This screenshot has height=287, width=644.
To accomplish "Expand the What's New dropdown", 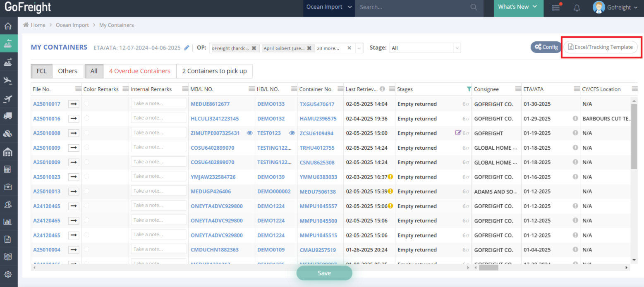I will click(x=517, y=7).
